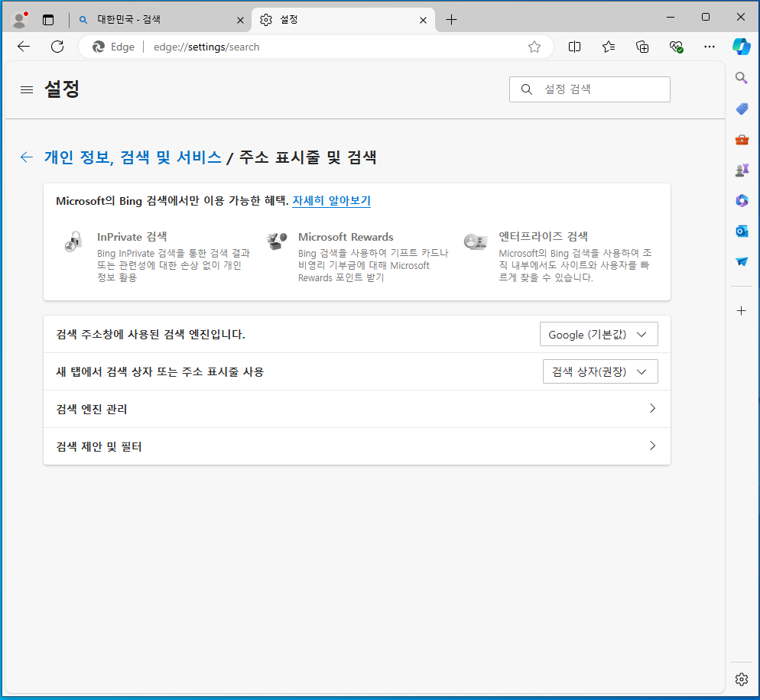Expand 검색 제안 및 필터 row
The image size is (760, 700).
[x=357, y=446]
